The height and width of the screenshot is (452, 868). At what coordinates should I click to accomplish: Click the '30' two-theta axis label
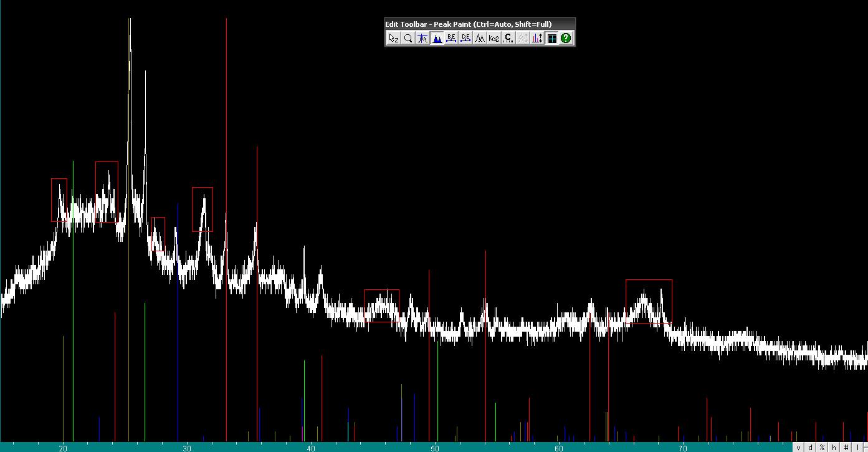click(187, 448)
